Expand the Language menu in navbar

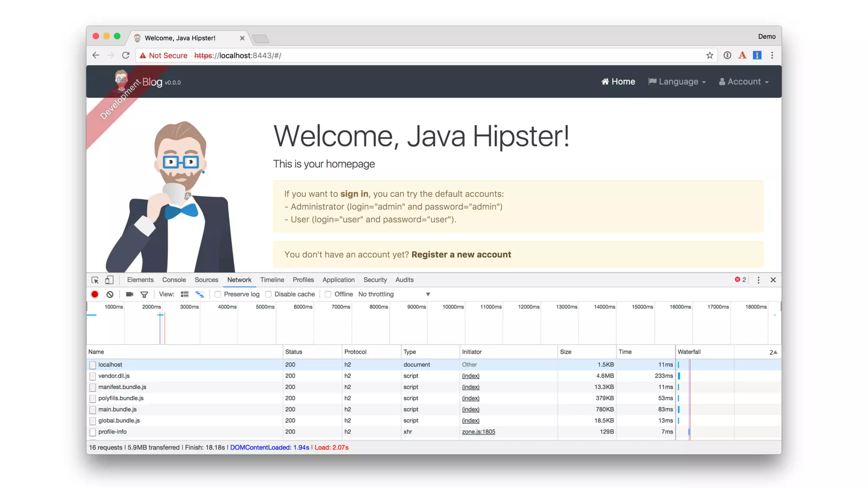pos(677,82)
